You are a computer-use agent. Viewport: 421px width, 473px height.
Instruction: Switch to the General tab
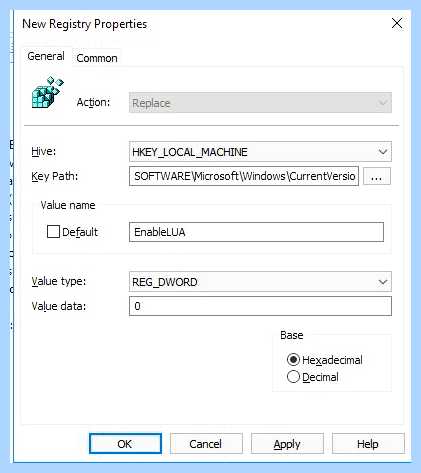(46, 56)
